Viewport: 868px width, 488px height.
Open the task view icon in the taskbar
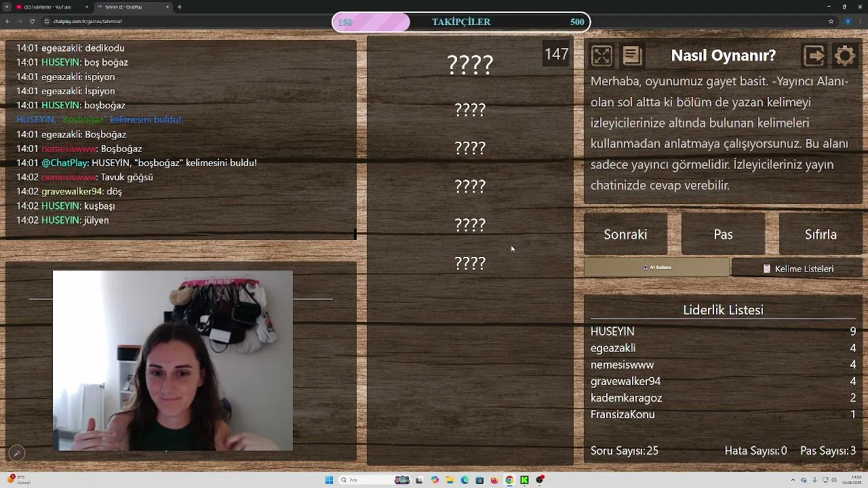pos(419,480)
